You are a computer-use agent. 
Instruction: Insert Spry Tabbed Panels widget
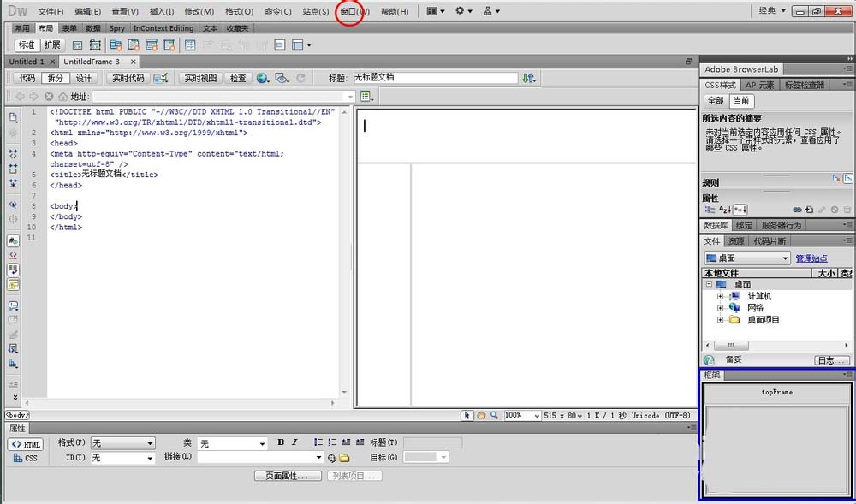click(134, 45)
